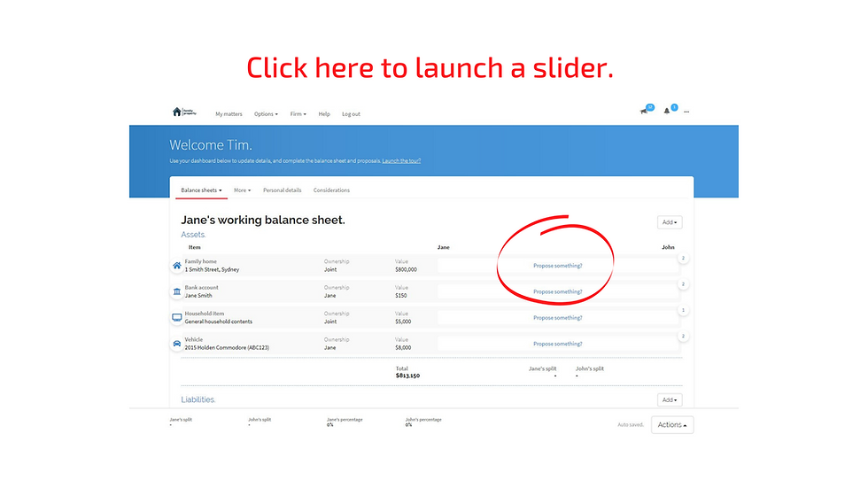Click the $8,000 value
This screenshot has width=868, height=488.
tap(403, 347)
